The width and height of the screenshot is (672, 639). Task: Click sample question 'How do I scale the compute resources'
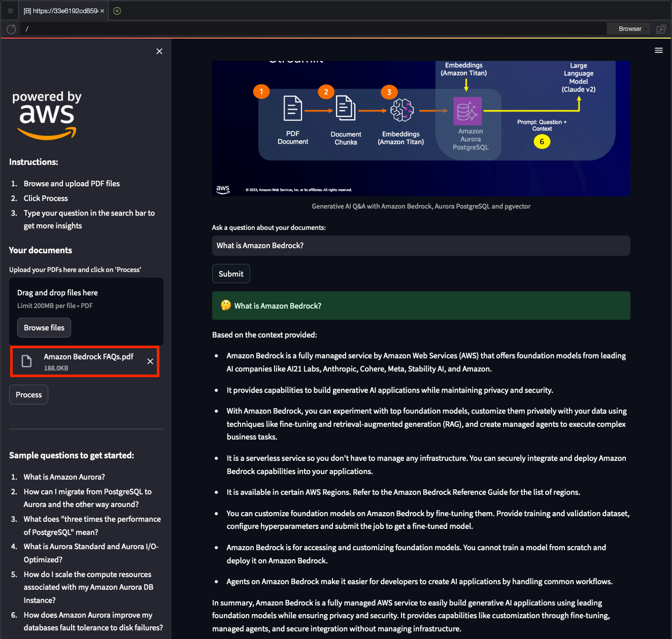tap(89, 587)
